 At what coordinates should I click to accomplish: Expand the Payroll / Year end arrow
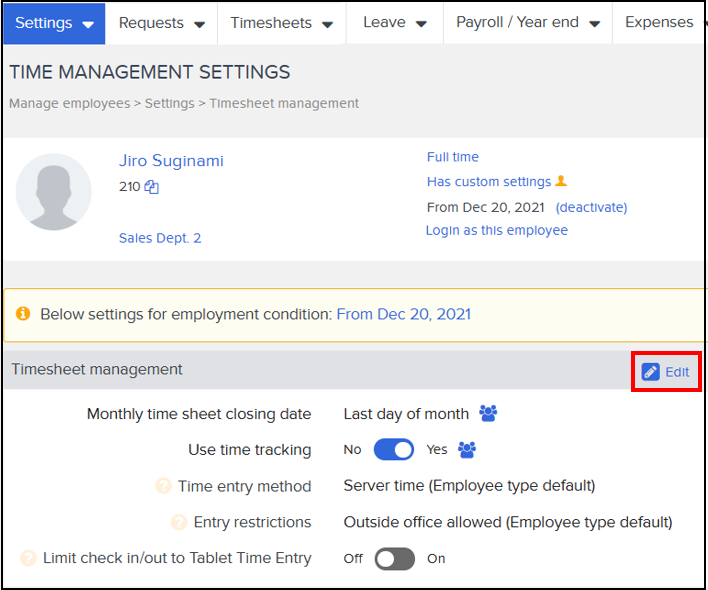(x=595, y=24)
